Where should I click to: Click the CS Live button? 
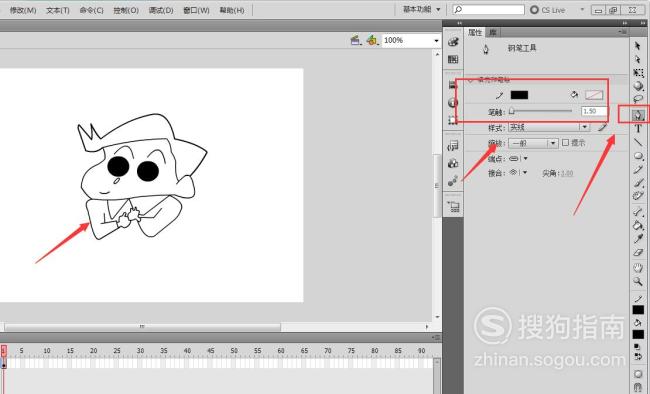[x=548, y=10]
